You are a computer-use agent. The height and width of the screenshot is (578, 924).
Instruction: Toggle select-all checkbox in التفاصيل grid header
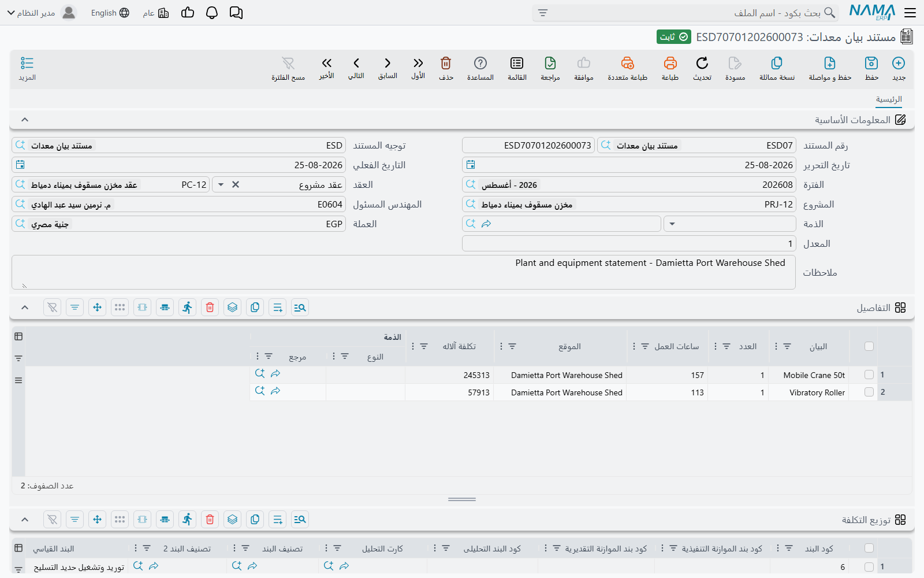[x=869, y=346]
